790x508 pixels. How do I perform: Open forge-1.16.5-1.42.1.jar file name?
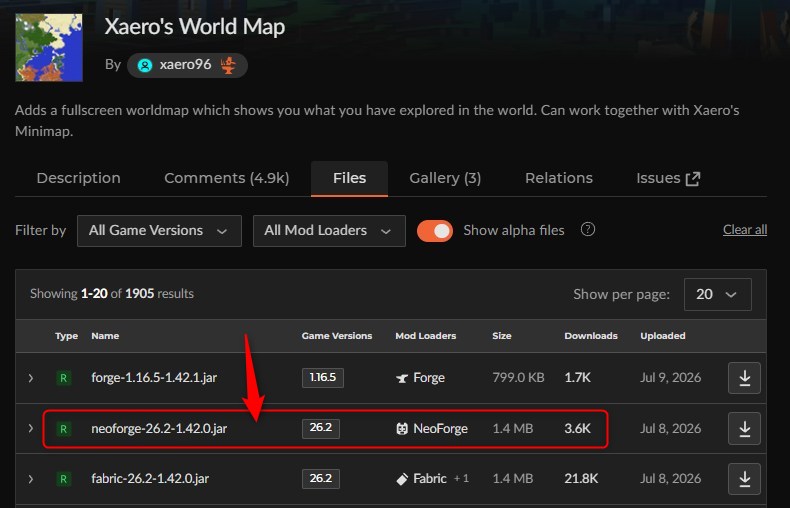point(154,378)
